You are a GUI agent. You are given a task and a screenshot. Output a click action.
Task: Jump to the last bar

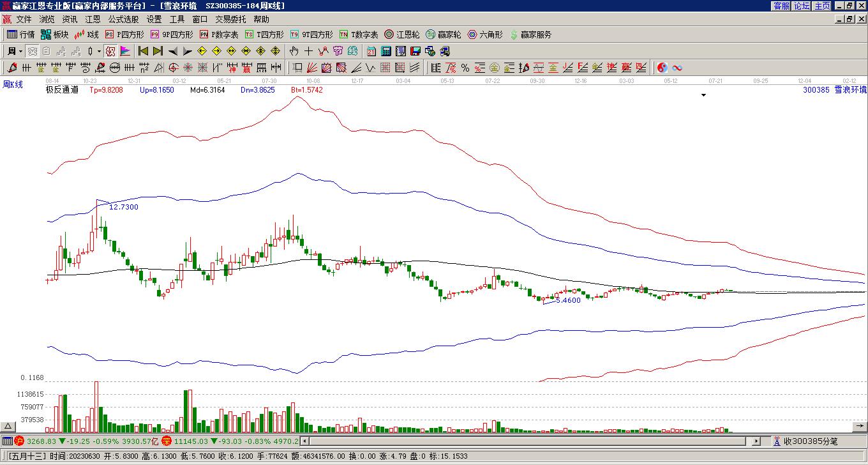click(x=158, y=51)
